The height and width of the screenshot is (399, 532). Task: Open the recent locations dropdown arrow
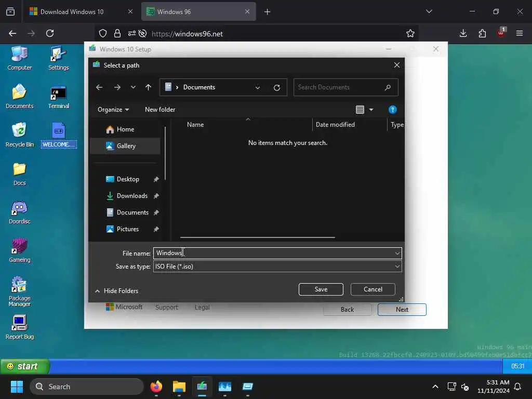point(133,87)
